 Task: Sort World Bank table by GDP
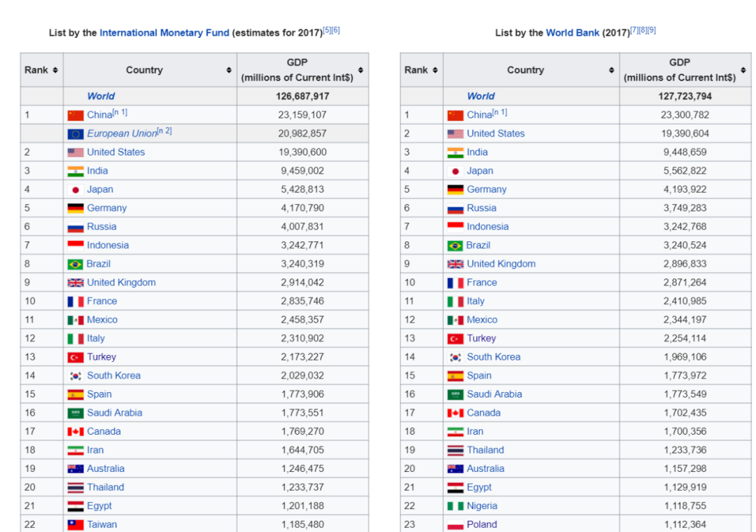tap(743, 71)
